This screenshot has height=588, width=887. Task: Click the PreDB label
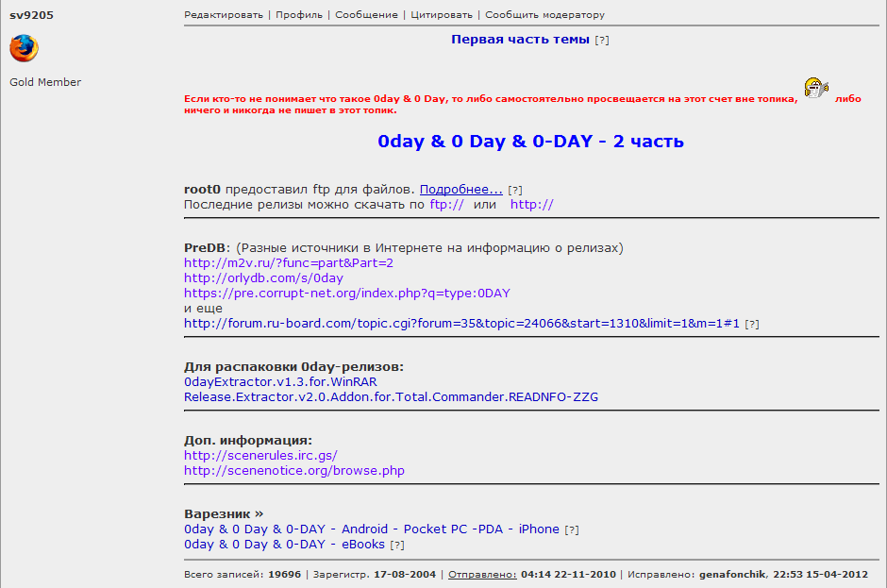tap(204, 248)
